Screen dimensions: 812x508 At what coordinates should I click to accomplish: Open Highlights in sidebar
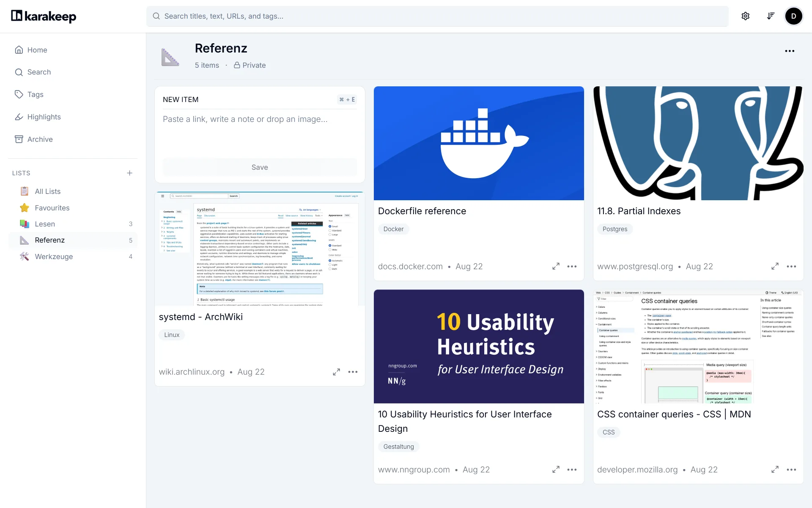[x=73, y=117]
